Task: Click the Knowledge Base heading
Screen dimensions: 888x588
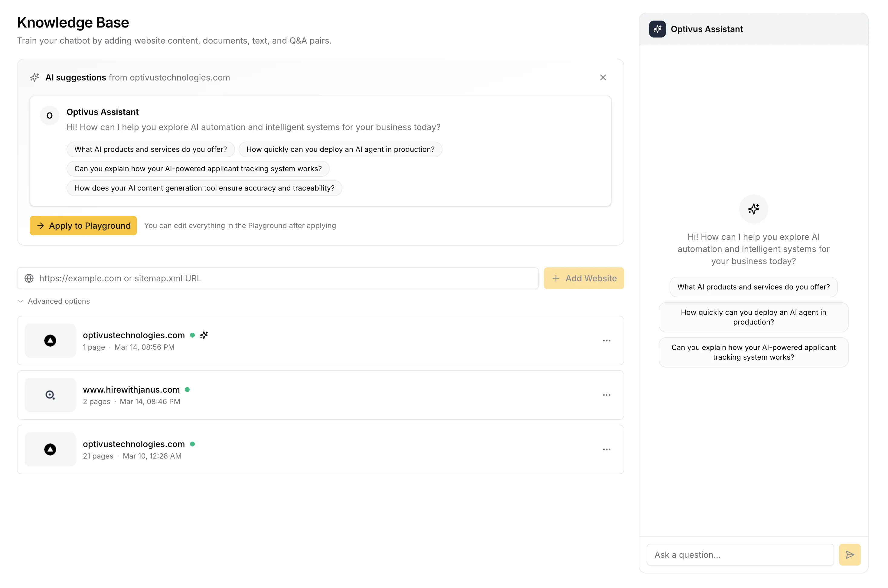Action: [x=73, y=22]
